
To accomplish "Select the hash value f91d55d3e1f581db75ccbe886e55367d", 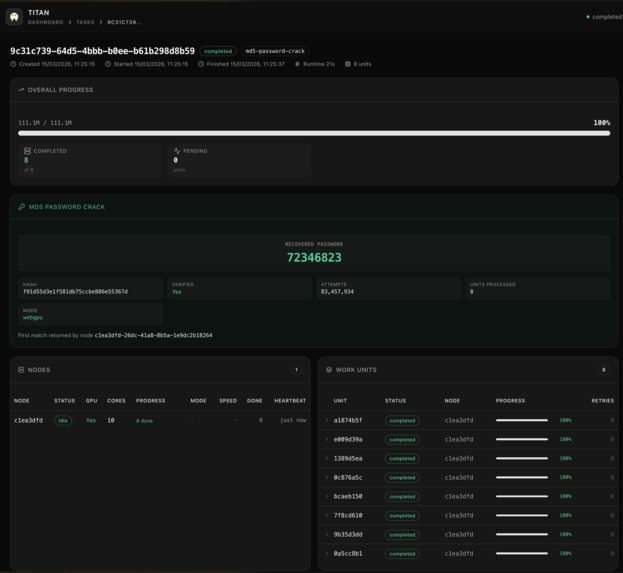I will click(75, 292).
